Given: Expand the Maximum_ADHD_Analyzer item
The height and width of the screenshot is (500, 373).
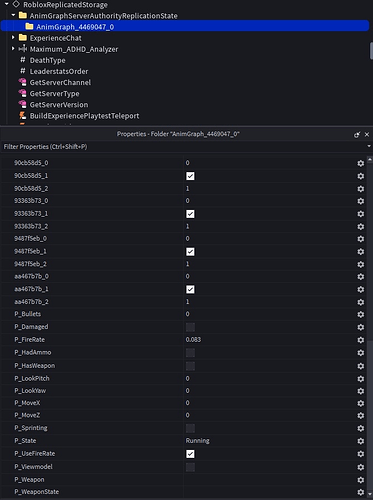Looking at the screenshot, I should (x=13, y=49).
